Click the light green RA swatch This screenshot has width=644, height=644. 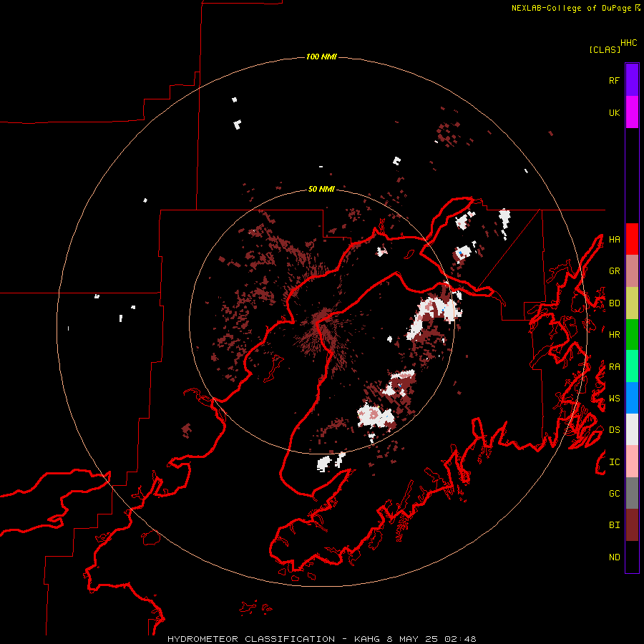pos(632,366)
